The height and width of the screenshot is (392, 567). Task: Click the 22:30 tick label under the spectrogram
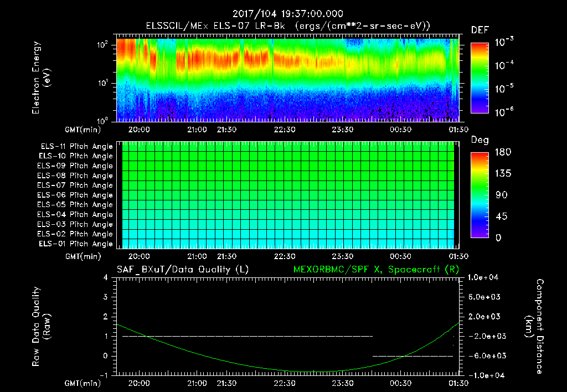[x=285, y=130]
